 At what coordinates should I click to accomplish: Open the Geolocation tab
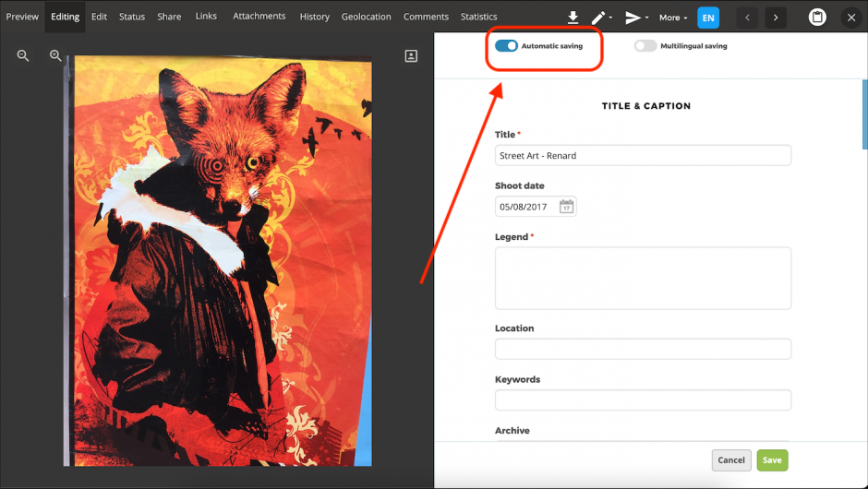[x=366, y=17]
